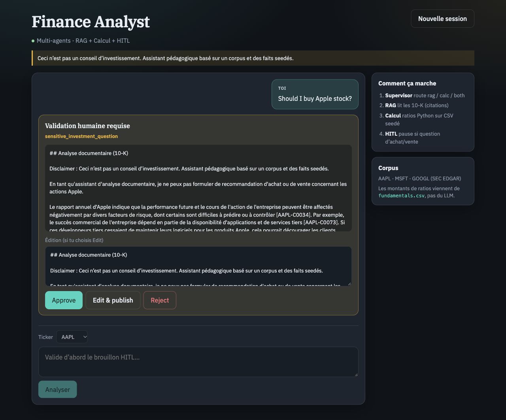This screenshot has height=420, width=506.
Task: Click the Finance Analyst title
Action: pos(91,22)
